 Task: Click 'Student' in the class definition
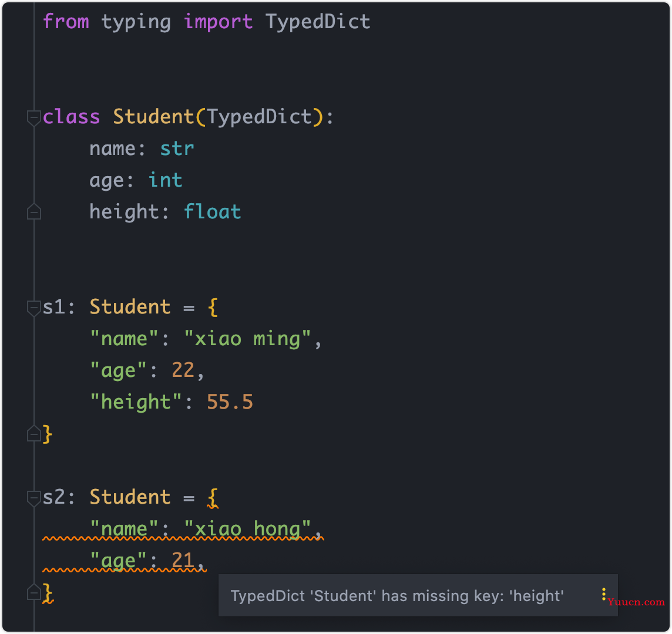pyautogui.click(x=153, y=116)
